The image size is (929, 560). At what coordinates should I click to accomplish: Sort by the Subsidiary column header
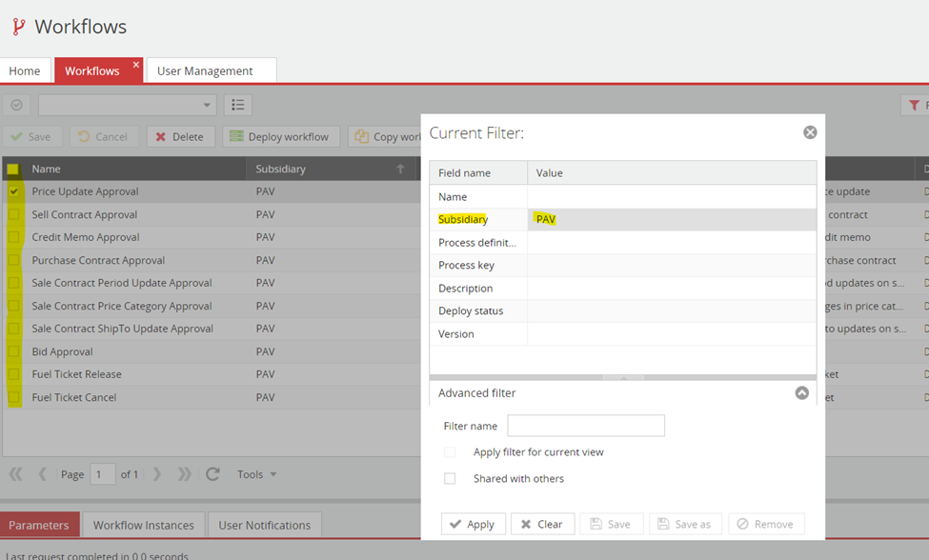(x=281, y=169)
